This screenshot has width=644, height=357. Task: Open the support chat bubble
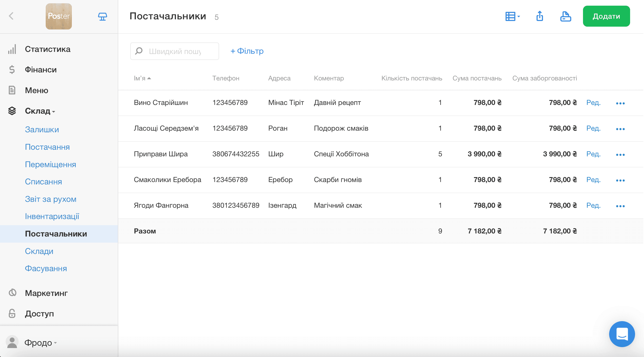pyautogui.click(x=622, y=334)
